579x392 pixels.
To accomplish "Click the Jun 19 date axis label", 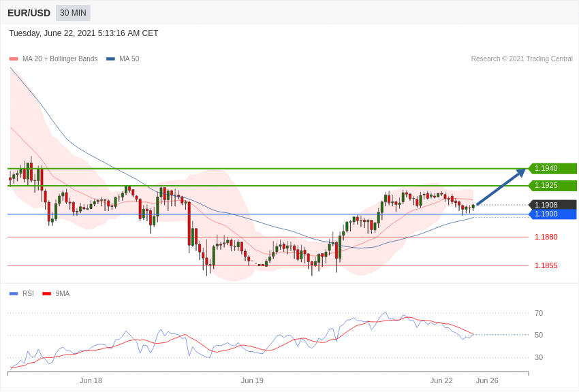I will coord(252,380).
